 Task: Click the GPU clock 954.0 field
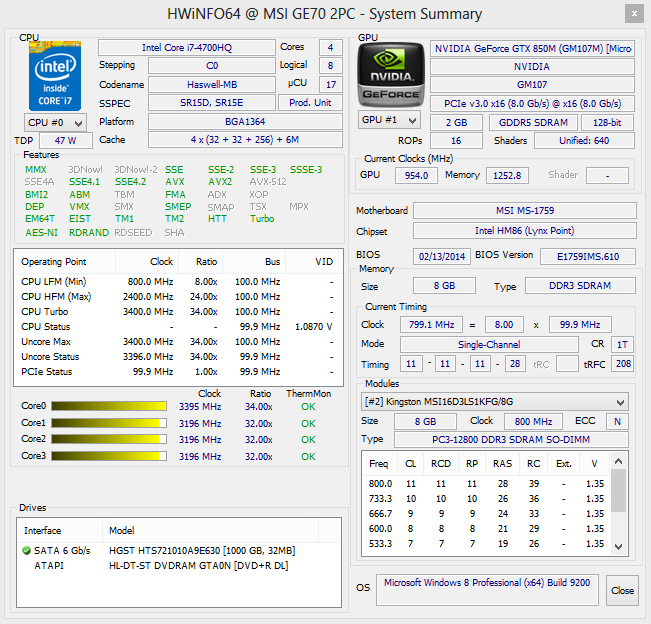(x=416, y=175)
